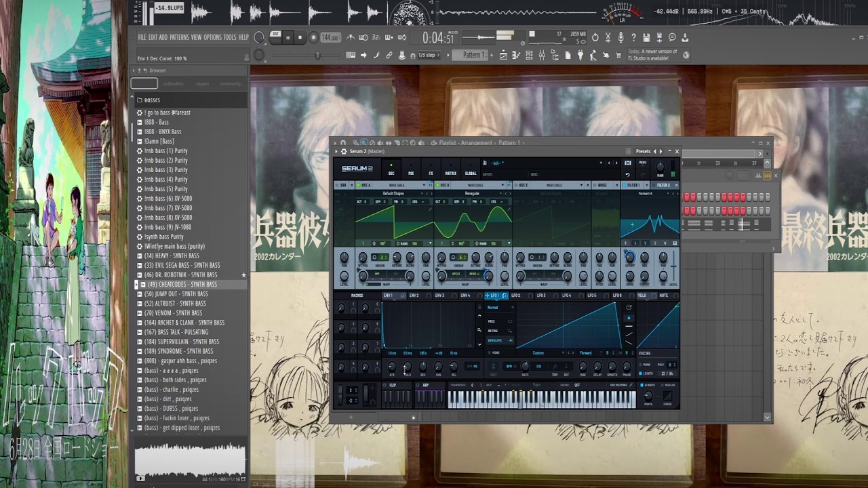
Task: Enable the CLIP power toggle
Action: pyautogui.click(x=384, y=385)
